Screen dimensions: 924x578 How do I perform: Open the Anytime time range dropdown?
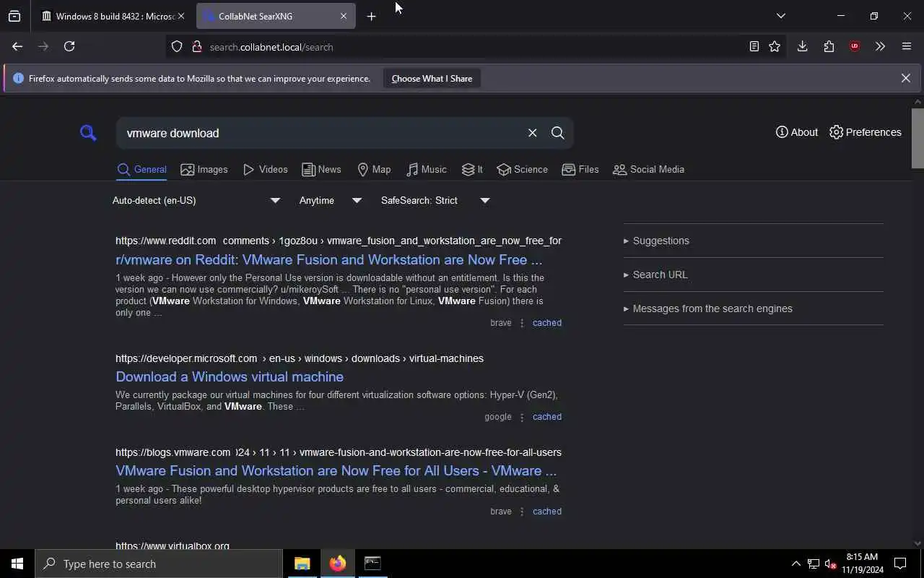click(330, 200)
